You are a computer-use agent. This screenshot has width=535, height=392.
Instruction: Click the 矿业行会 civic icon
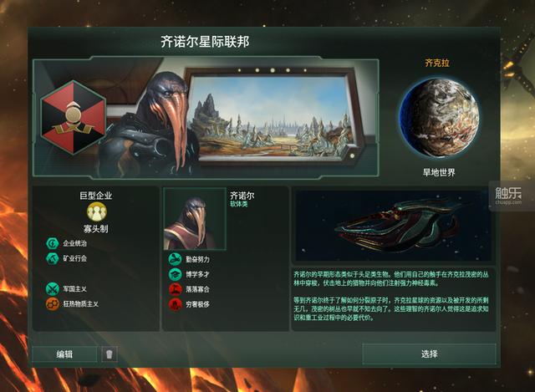(x=53, y=258)
